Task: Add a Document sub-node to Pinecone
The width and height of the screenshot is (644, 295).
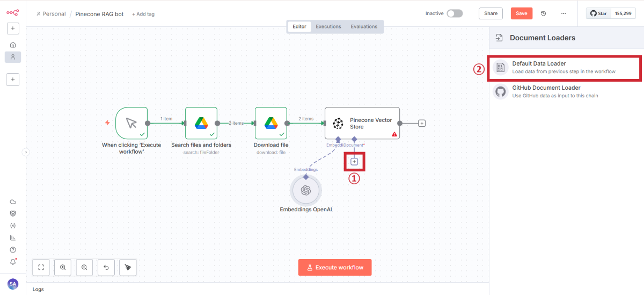Action: click(x=354, y=162)
